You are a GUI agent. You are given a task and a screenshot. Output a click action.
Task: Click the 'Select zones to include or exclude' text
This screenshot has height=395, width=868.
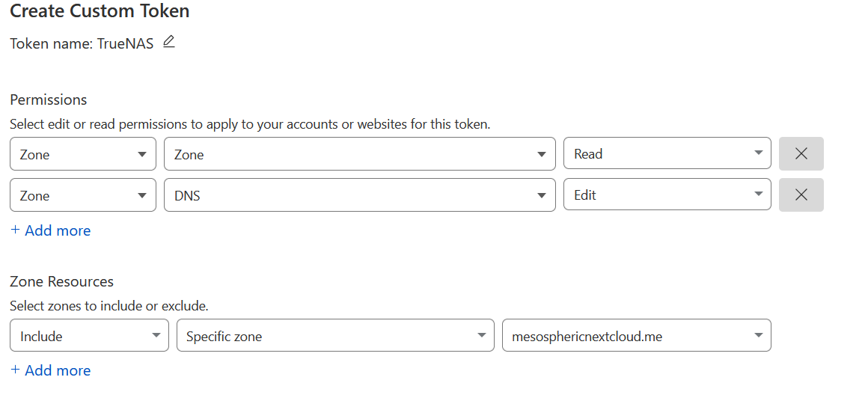tap(109, 306)
